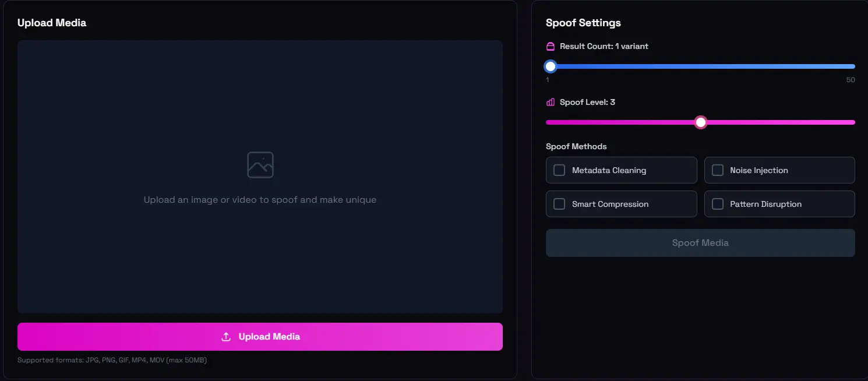The height and width of the screenshot is (381, 868).
Task: Click the image placeholder icon in upload area
Action: tap(260, 165)
